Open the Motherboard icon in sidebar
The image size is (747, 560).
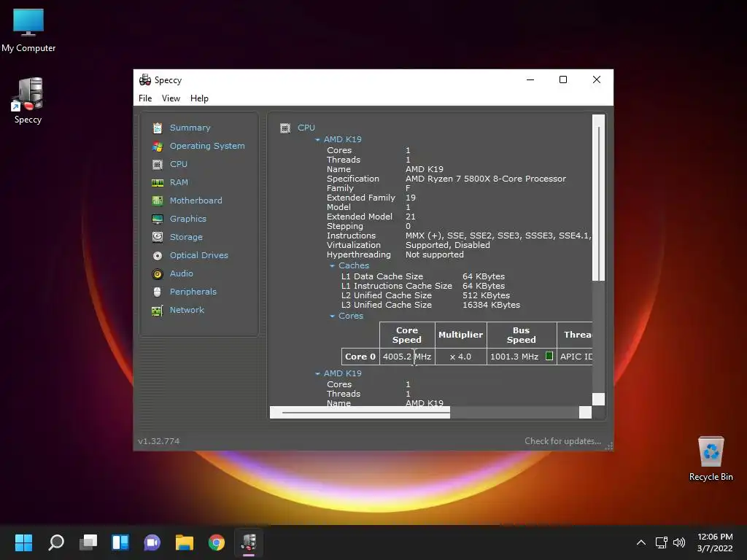point(158,201)
